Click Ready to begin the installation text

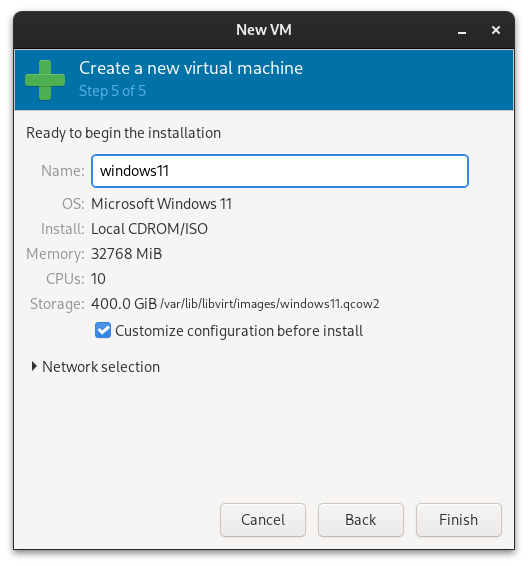[x=123, y=133]
